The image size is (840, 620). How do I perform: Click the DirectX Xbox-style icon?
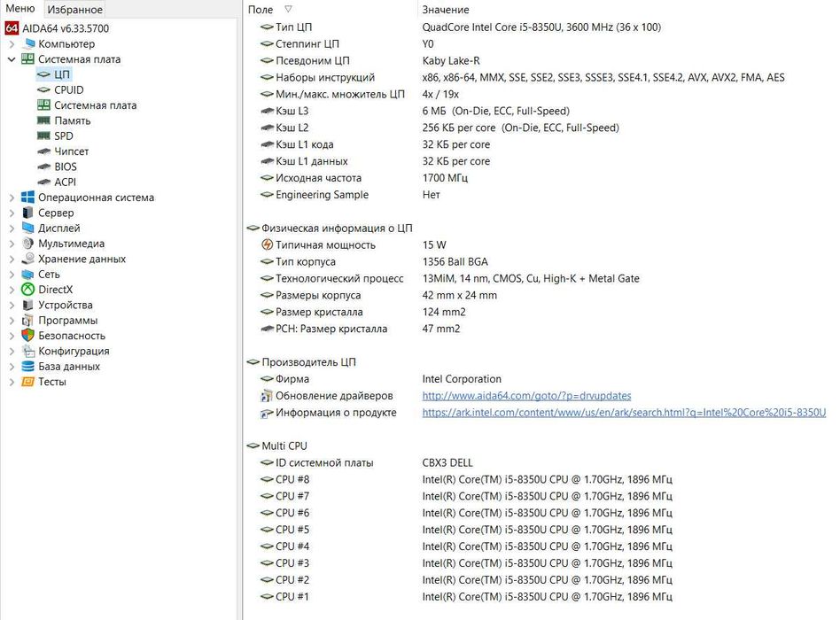coord(27,289)
